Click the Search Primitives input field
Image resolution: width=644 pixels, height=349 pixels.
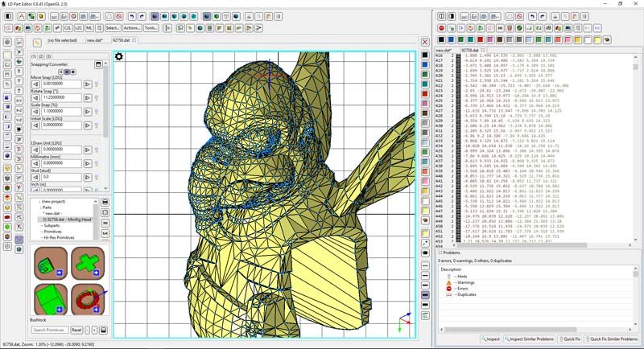[49, 330]
